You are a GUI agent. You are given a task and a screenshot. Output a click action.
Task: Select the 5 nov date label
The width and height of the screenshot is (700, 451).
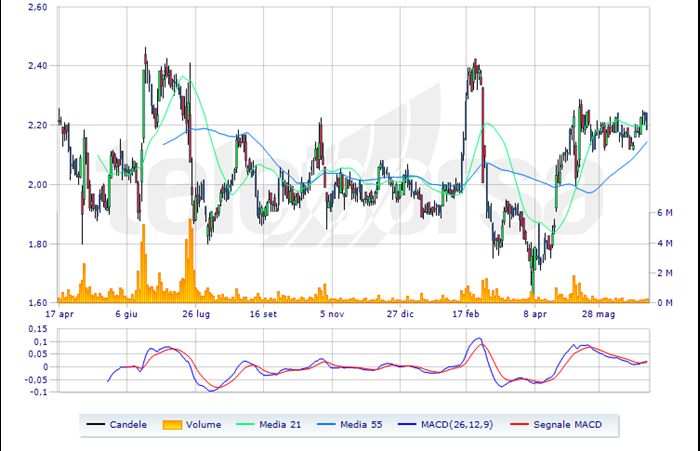click(x=332, y=314)
